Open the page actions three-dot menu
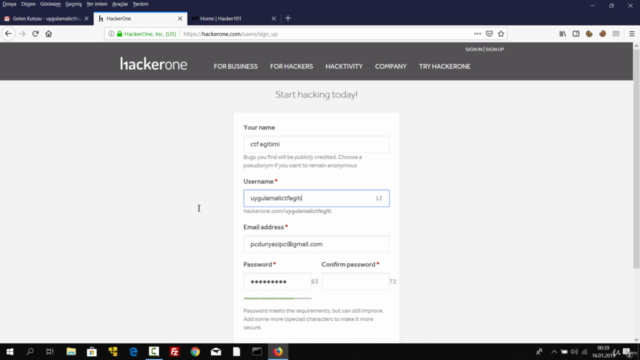This screenshot has width=640, height=360. 477,34
